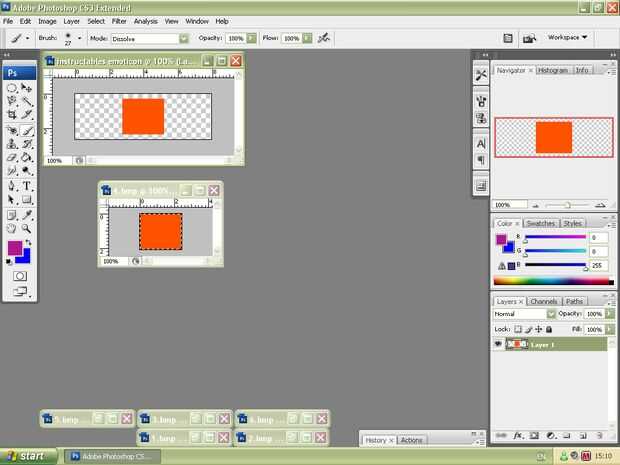Add a layer style fx button
This screenshot has height=465, width=620.
click(x=518, y=436)
